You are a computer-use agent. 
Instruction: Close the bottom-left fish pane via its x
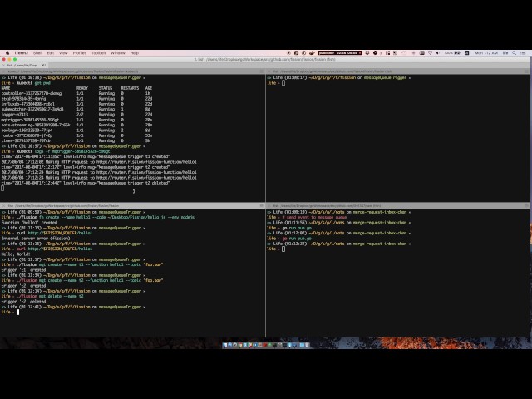click(x=3, y=205)
